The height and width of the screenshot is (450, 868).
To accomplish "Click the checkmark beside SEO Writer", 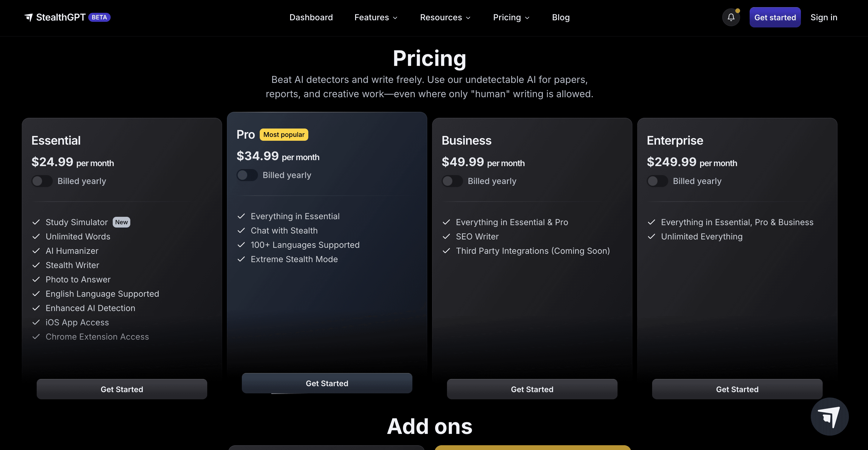I will coord(446,236).
